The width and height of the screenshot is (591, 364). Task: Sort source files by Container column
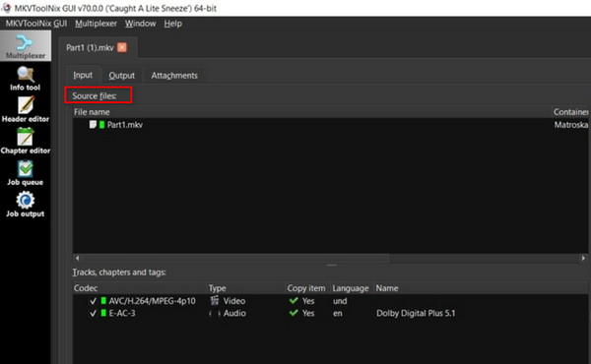pyautogui.click(x=570, y=112)
